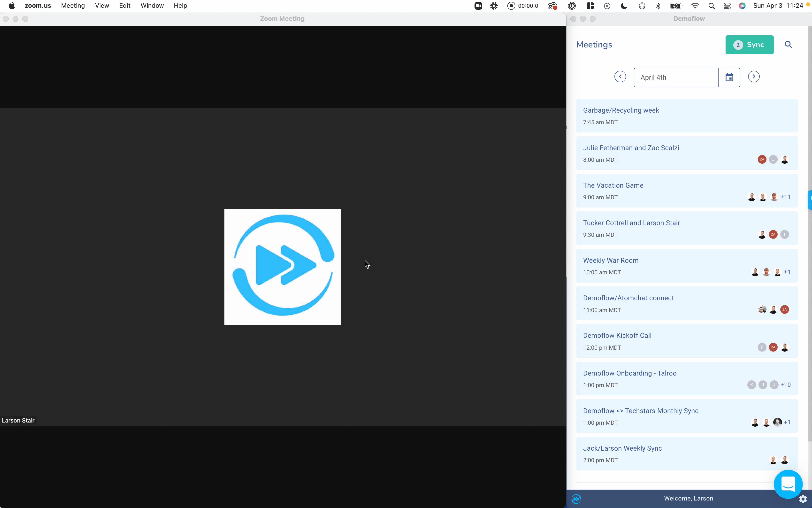Screen dimensions: 812x508
Task: Open the calendar date picker icon
Action: [729, 77]
